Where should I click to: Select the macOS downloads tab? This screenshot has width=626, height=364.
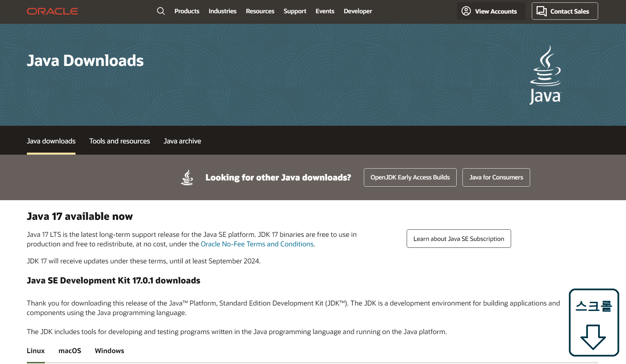pyautogui.click(x=70, y=351)
